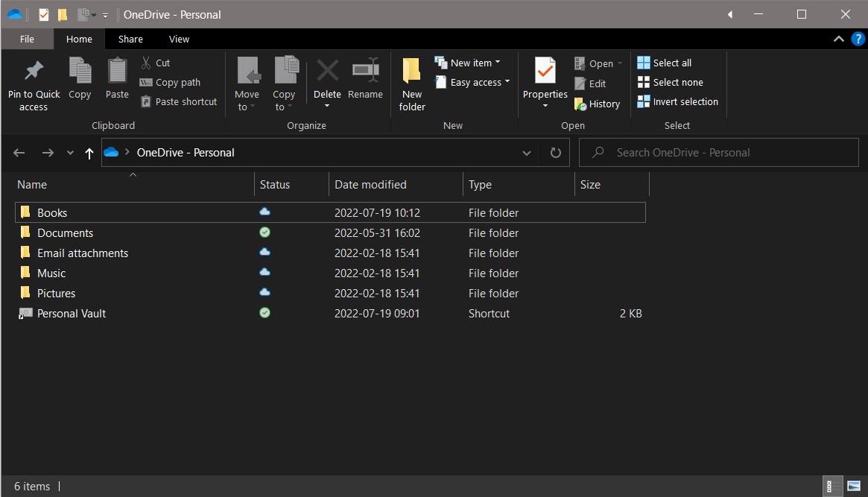
Task: Open file History in the ribbon
Action: tap(598, 104)
